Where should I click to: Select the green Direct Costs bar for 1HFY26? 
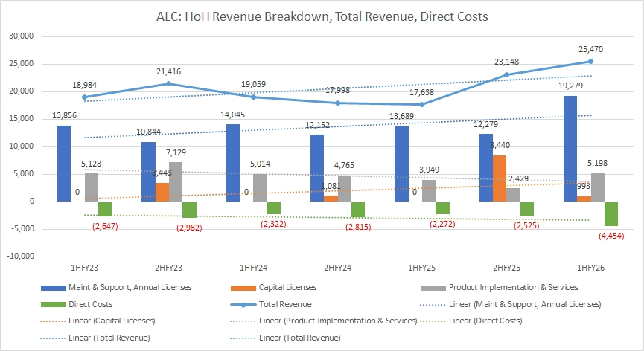coord(610,213)
